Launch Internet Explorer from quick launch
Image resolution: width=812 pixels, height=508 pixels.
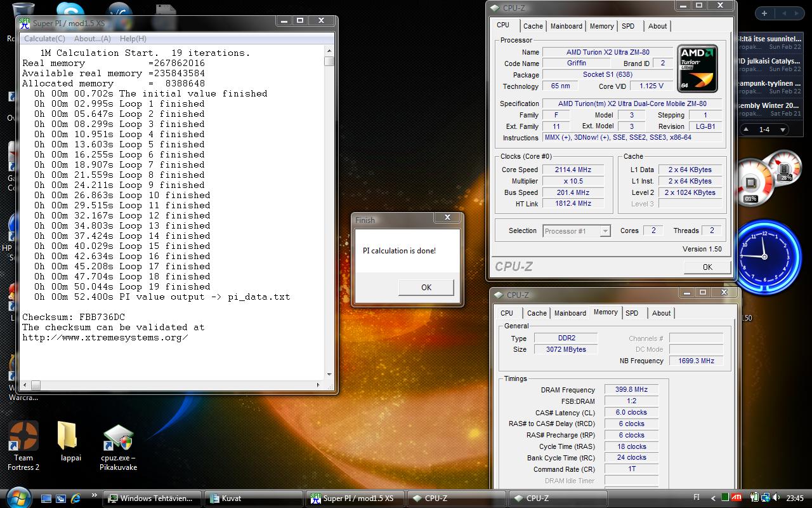coord(76,498)
